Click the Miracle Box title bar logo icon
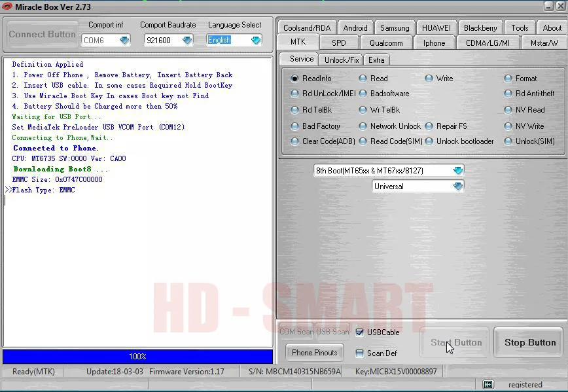 7,6
